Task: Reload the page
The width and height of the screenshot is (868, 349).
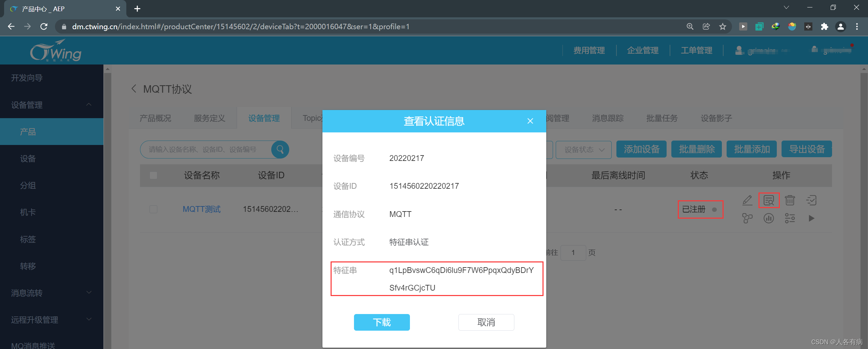Action: click(44, 26)
